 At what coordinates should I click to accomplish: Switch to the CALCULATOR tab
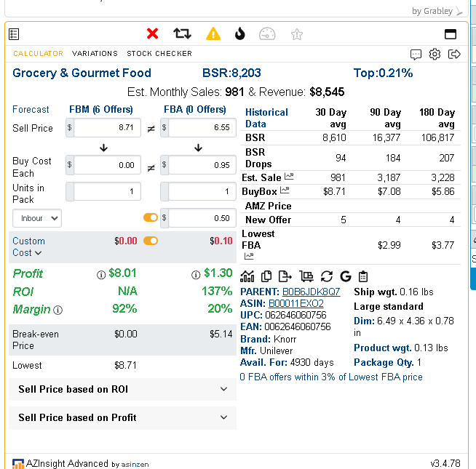point(39,54)
